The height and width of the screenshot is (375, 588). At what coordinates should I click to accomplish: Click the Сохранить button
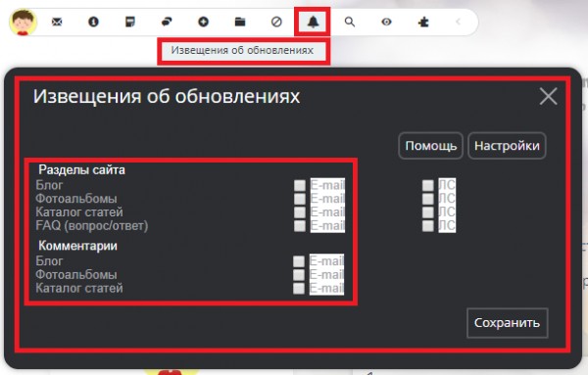point(507,322)
